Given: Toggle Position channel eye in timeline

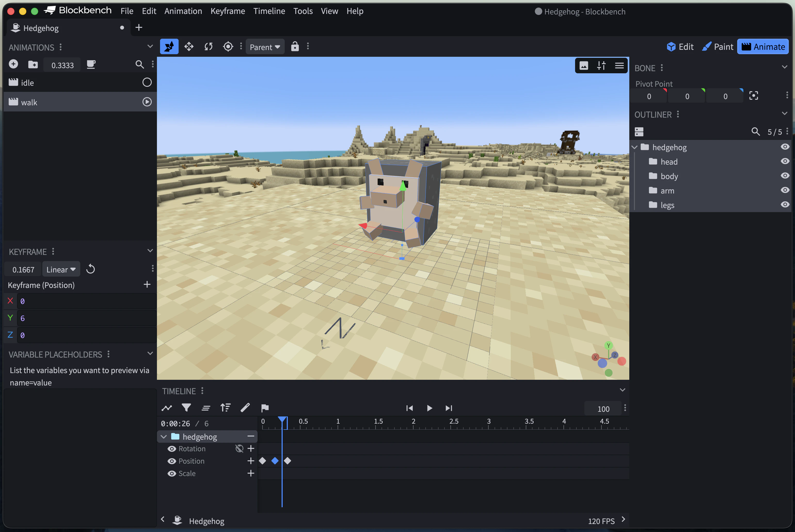Looking at the screenshot, I should click(172, 461).
